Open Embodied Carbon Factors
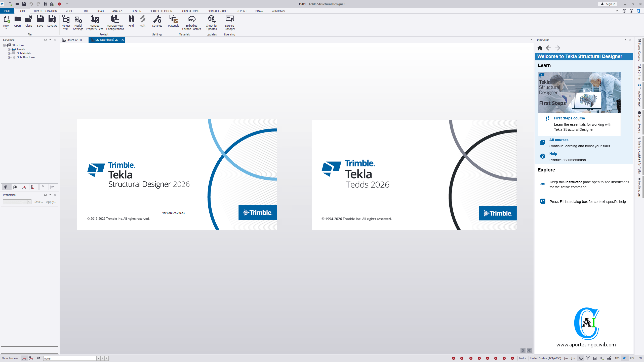This screenshot has height=362, width=644. tap(191, 23)
